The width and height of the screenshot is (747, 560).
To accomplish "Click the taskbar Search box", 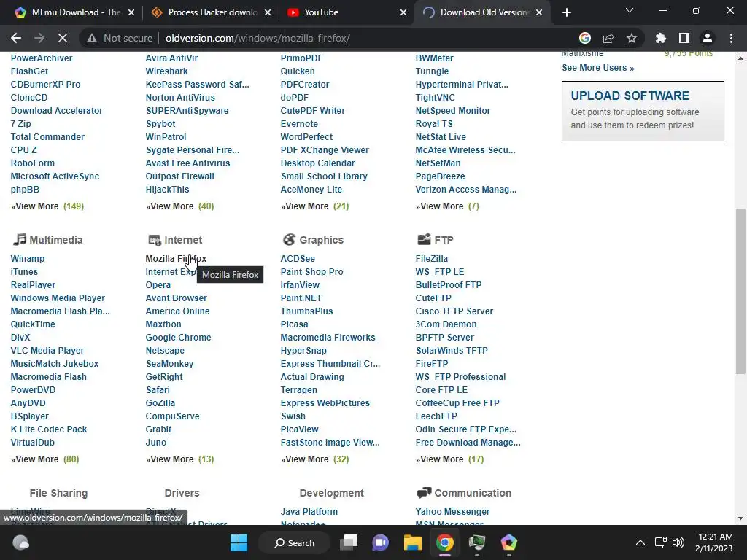I will coord(294,542).
